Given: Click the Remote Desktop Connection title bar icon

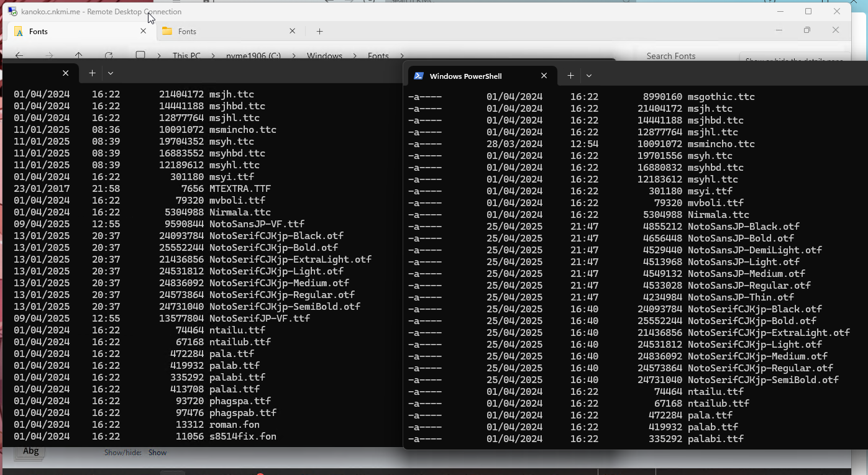Looking at the screenshot, I should tap(12, 11).
